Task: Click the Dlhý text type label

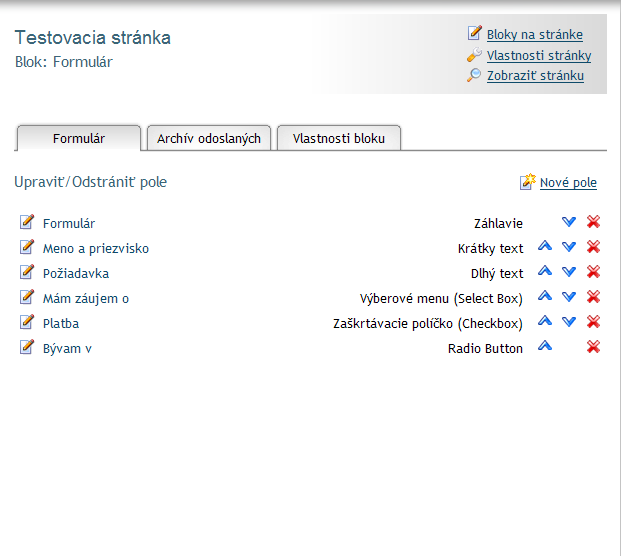Action: [x=497, y=273]
